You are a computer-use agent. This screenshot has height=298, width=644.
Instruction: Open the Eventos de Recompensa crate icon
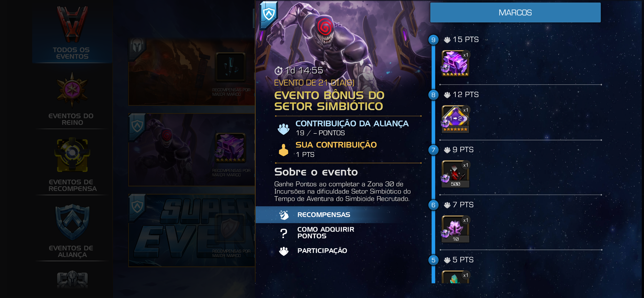click(72, 155)
